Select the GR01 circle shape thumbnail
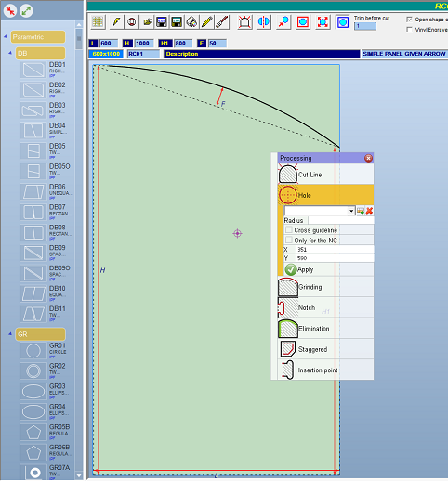The width and height of the screenshot is (448, 481). pos(33,351)
